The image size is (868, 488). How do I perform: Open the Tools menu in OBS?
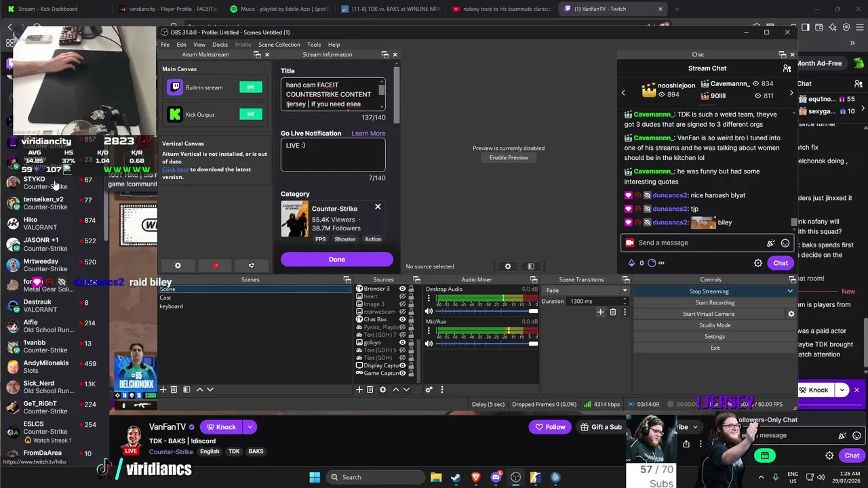[x=313, y=45]
